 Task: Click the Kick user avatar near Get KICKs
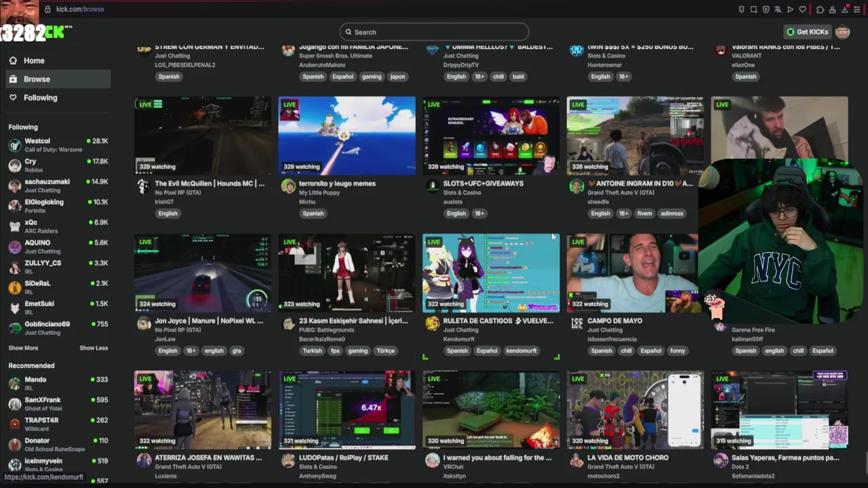pos(842,32)
